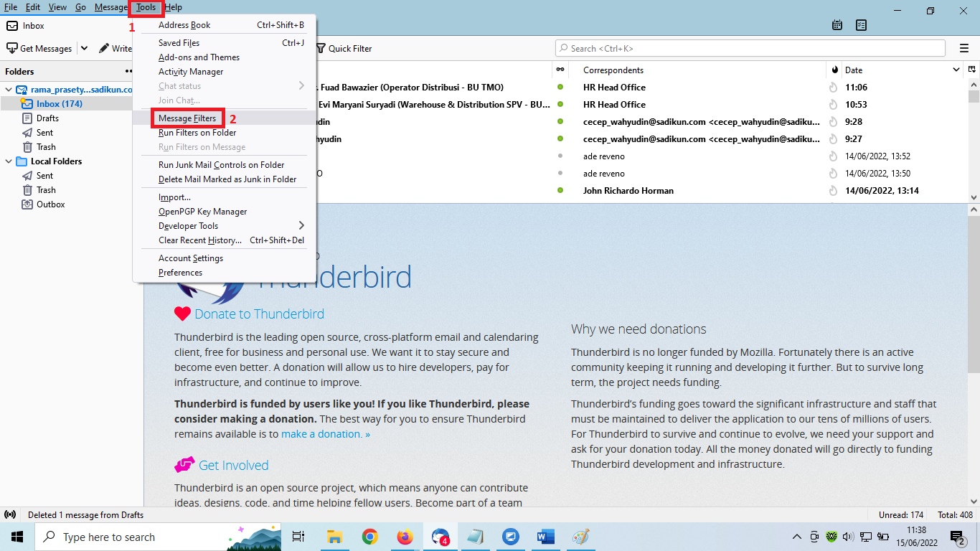Choose Clear Recent History...

[x=225, y=240]
